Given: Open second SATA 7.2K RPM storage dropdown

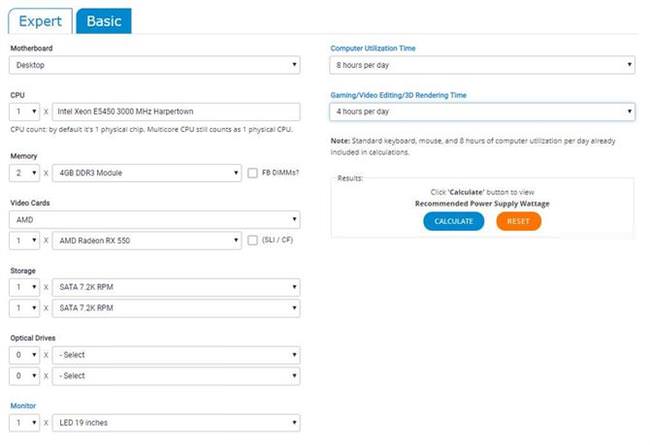Looking at the screenshot, I should coord(176,308).
